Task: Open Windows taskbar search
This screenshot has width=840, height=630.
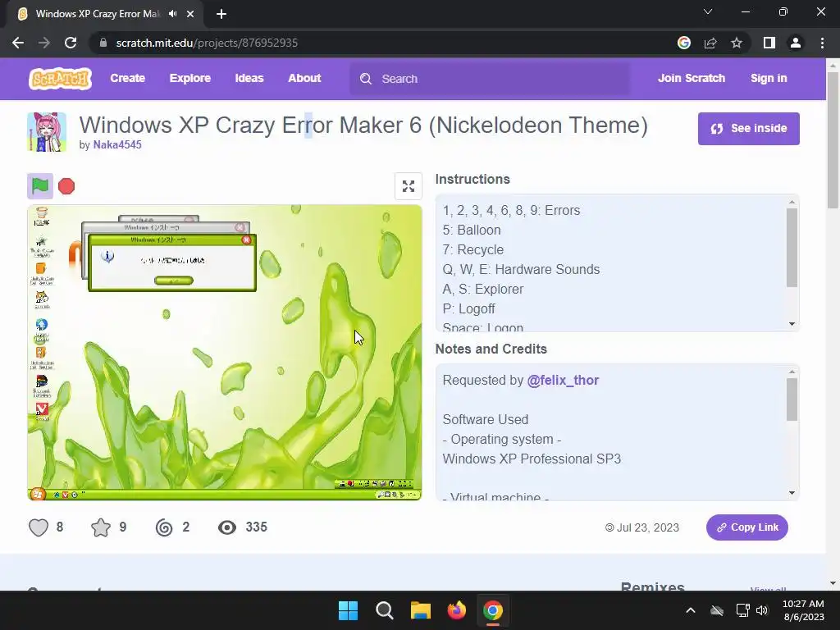Action: (x=385, y=610)
